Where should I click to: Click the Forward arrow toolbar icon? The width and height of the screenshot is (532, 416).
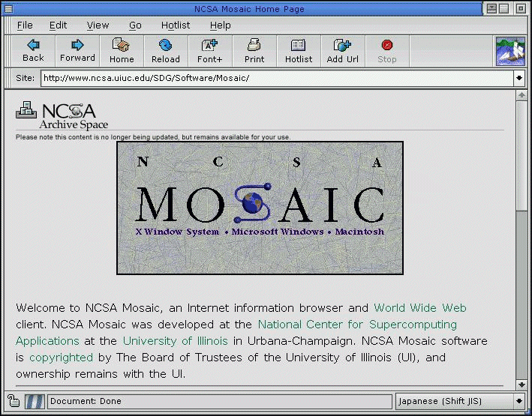pyautogui.click(x=77, y=45)
